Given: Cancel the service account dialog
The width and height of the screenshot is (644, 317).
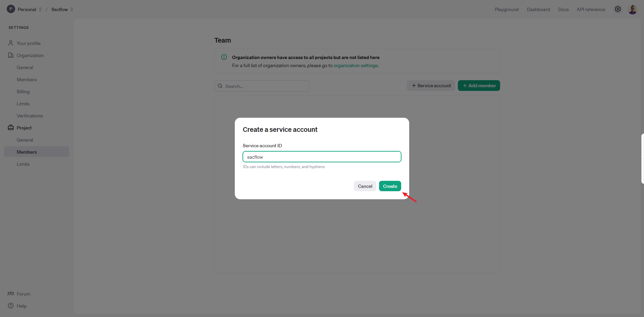Looking at the screenshot, I should tap(365, 186).
